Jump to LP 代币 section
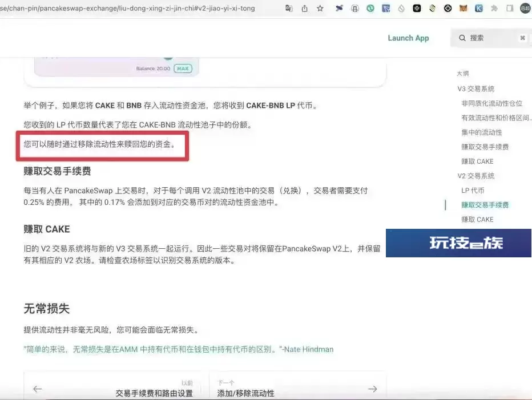Screen dimensions: 532x400 473,191
